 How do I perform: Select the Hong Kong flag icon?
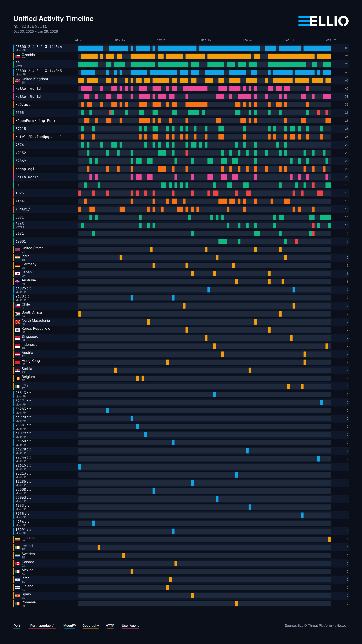18,362
